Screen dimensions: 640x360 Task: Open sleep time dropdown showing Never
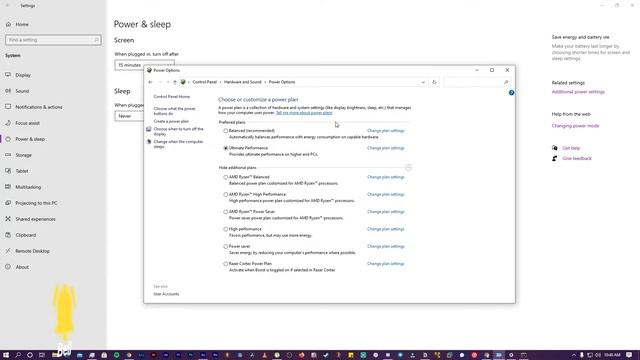129,116
